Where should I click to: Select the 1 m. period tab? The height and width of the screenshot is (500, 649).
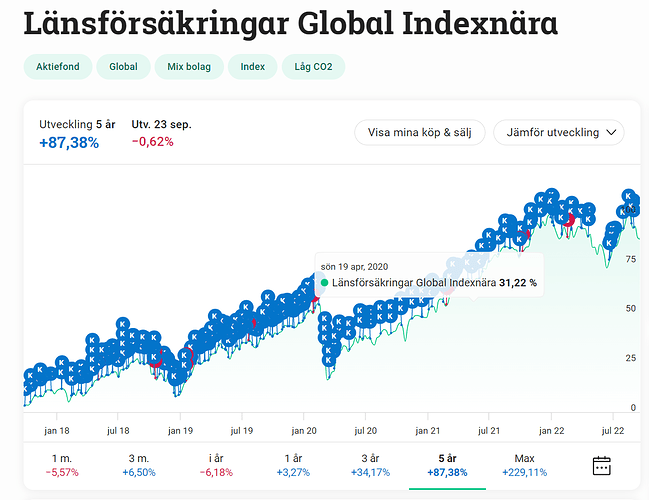tap(60, 464)
